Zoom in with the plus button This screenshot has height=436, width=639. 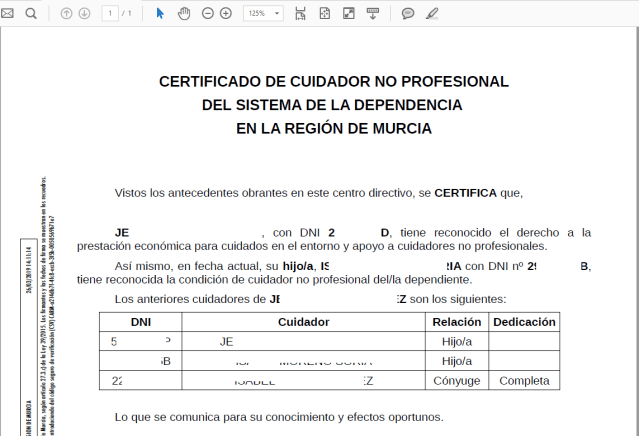pyautogui.click(x=226, y=13)
